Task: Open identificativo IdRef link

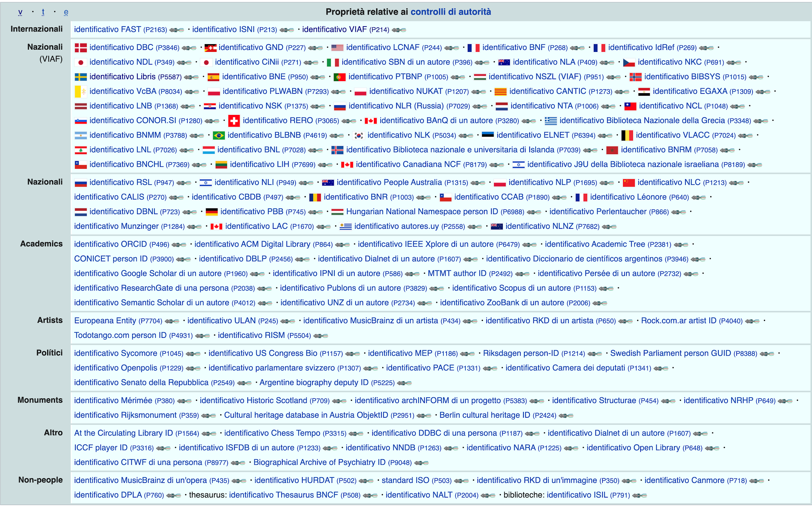Action: [x=652, y=47]
